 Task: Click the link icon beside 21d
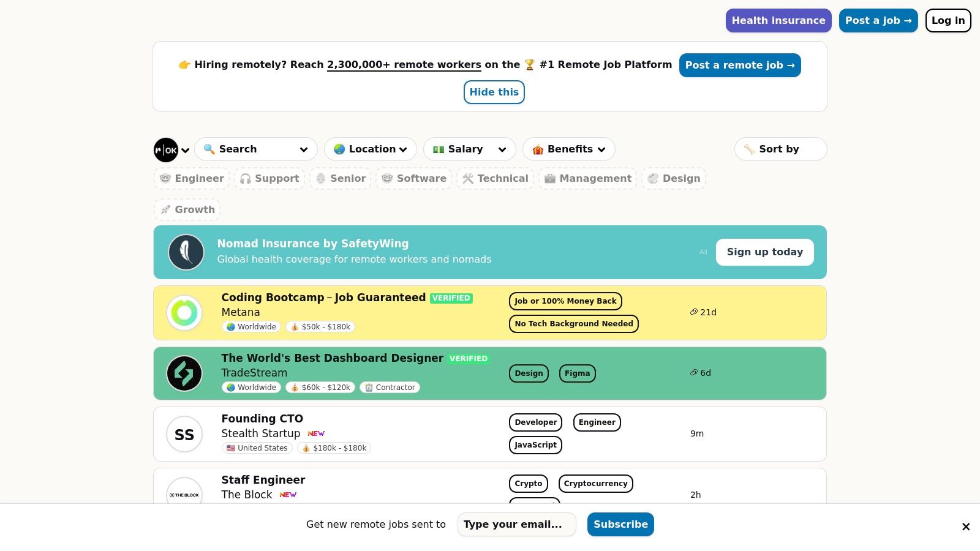[694, 312]
